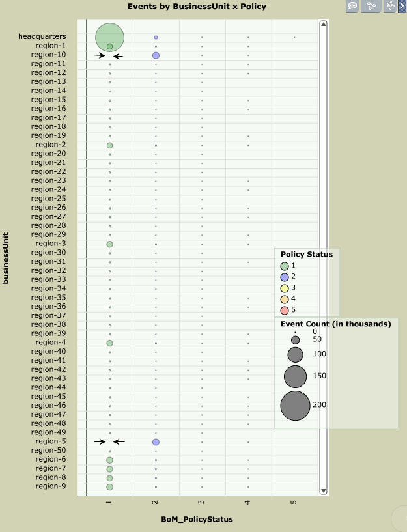407x532 pixels.
Task: Click the 50 event count legend circle
Action: tap(295, 340)
